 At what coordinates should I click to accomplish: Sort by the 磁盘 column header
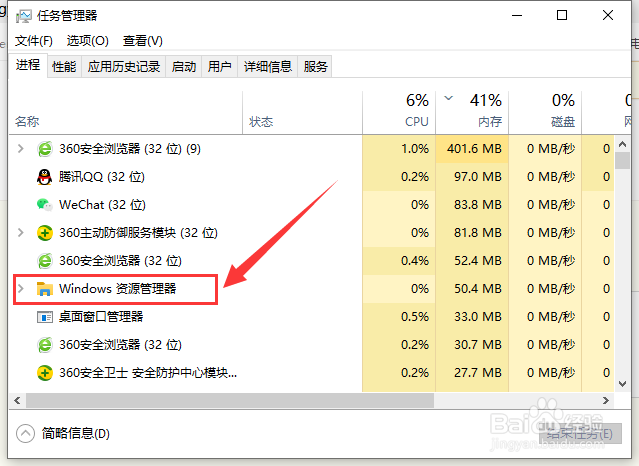pos(545,113)
